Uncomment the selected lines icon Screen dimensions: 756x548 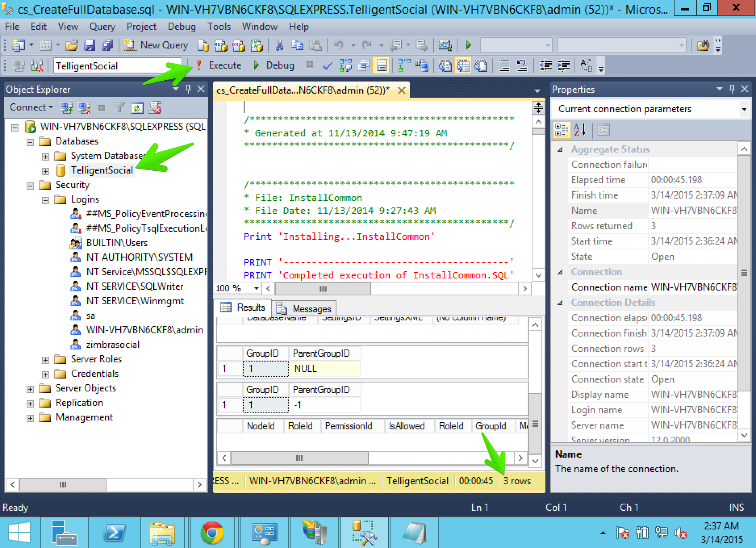click(522, 65)
